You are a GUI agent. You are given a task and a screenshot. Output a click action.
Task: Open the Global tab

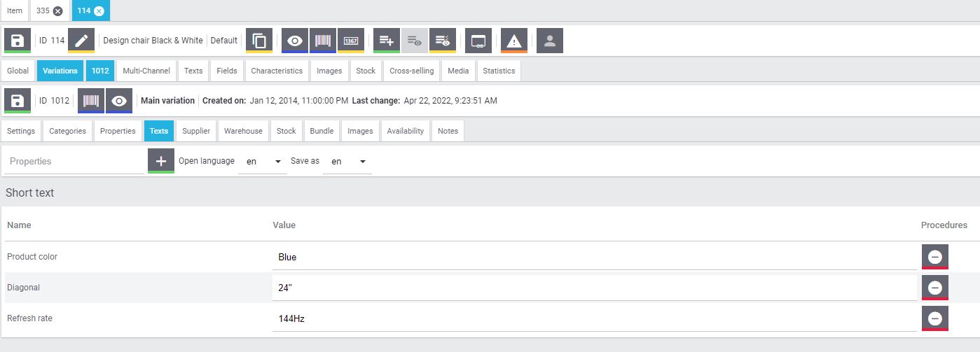(18, 71)
